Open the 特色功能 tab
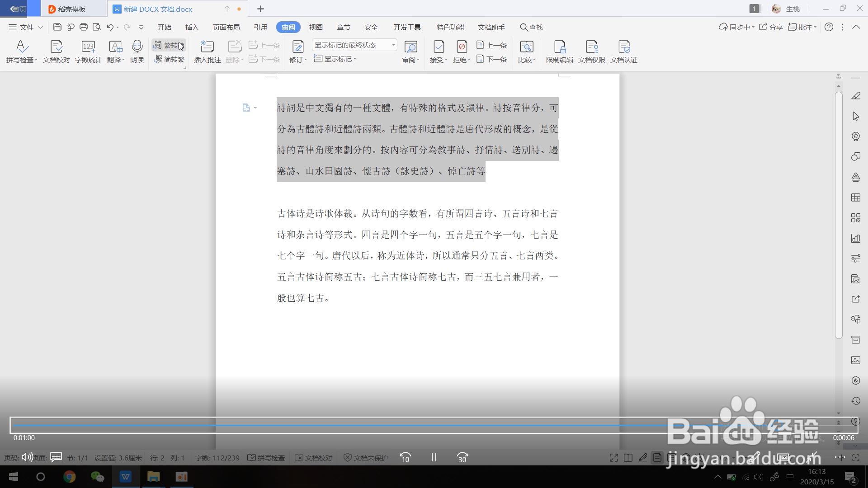The width and height of the screenshot is (868, 488). click(450, 27)
